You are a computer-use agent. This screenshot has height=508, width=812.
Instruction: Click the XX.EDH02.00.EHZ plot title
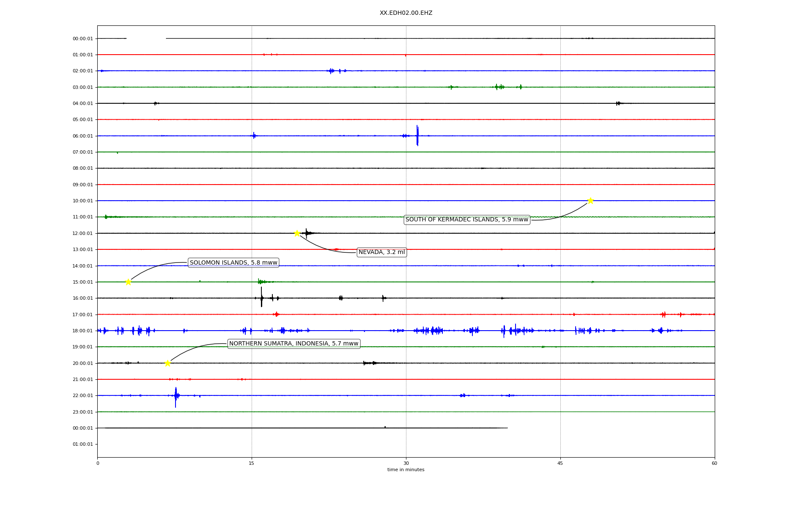[406, 13]
